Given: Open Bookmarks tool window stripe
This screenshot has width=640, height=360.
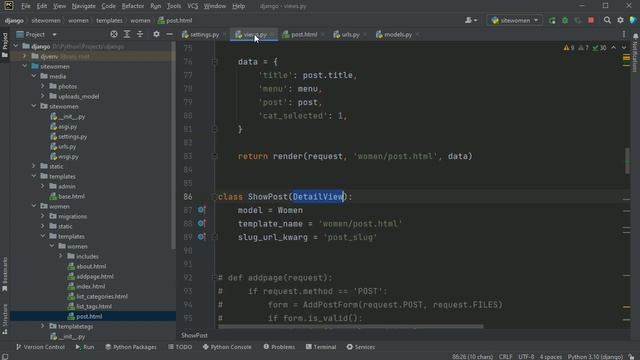Looking at the screenshot, I should tap(5, 274).
